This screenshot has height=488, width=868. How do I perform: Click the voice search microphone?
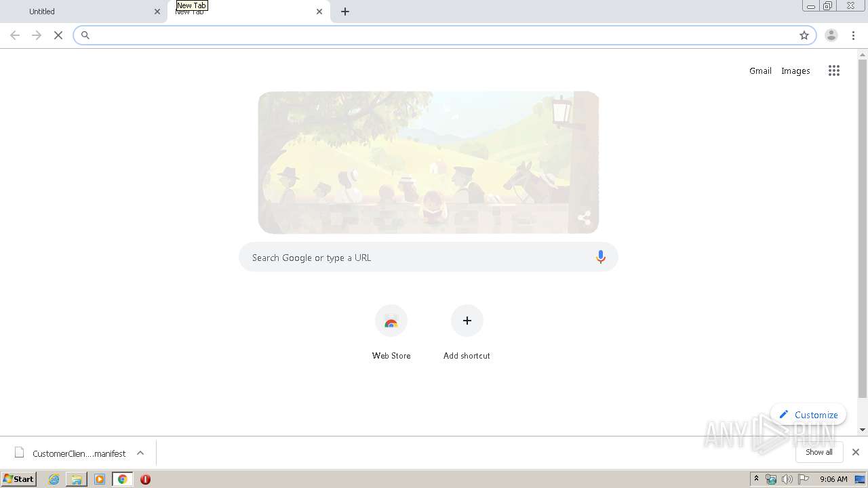(x=600, y=257)
